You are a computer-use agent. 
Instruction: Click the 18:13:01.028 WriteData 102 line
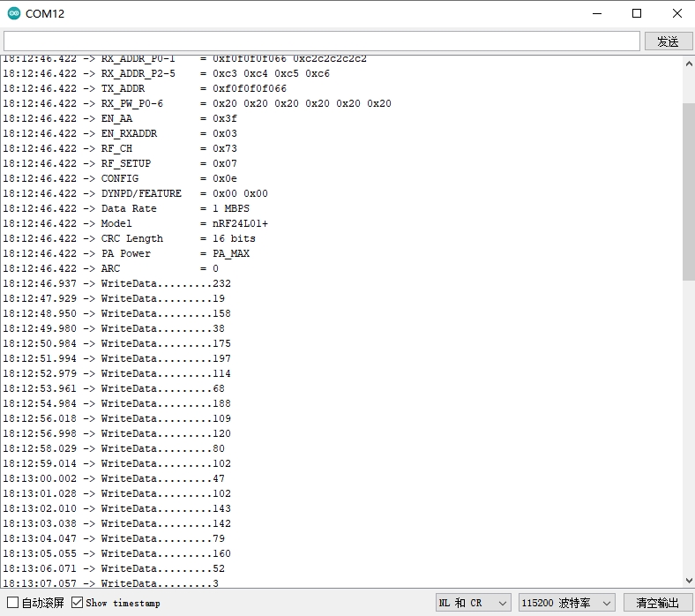point(117,493)
